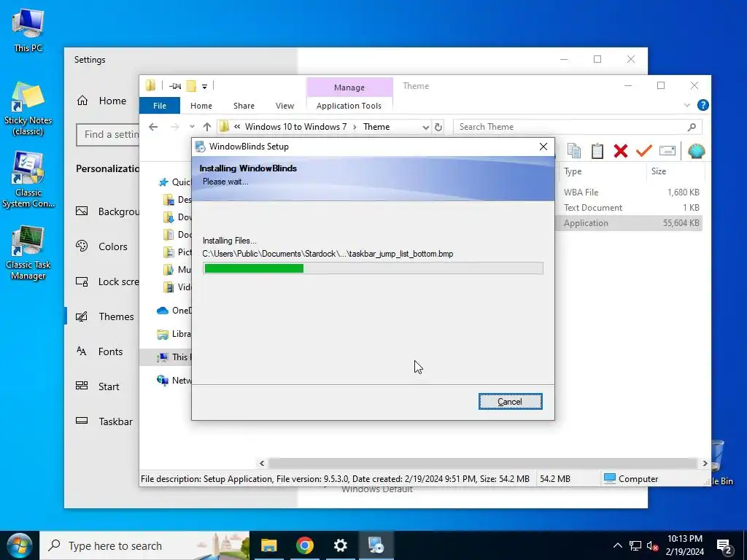The height and width of the screenshot is (560, 747).
Task: Click the orange checkmark icon in toolbar
Action: (643, 151)
